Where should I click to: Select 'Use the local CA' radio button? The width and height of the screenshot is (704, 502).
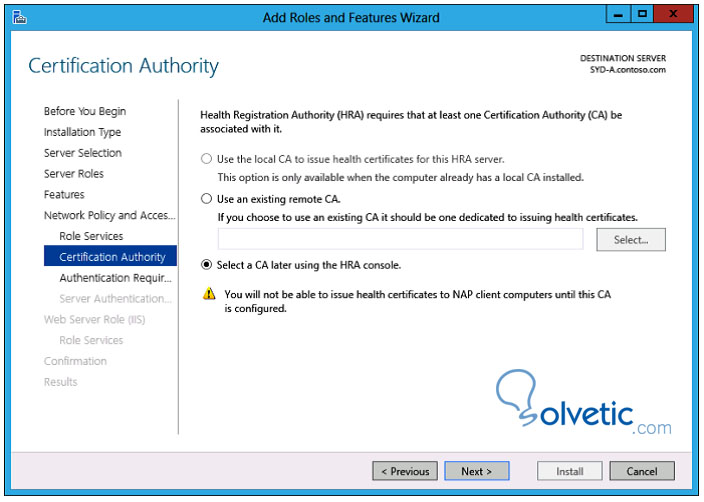point(206,159)
